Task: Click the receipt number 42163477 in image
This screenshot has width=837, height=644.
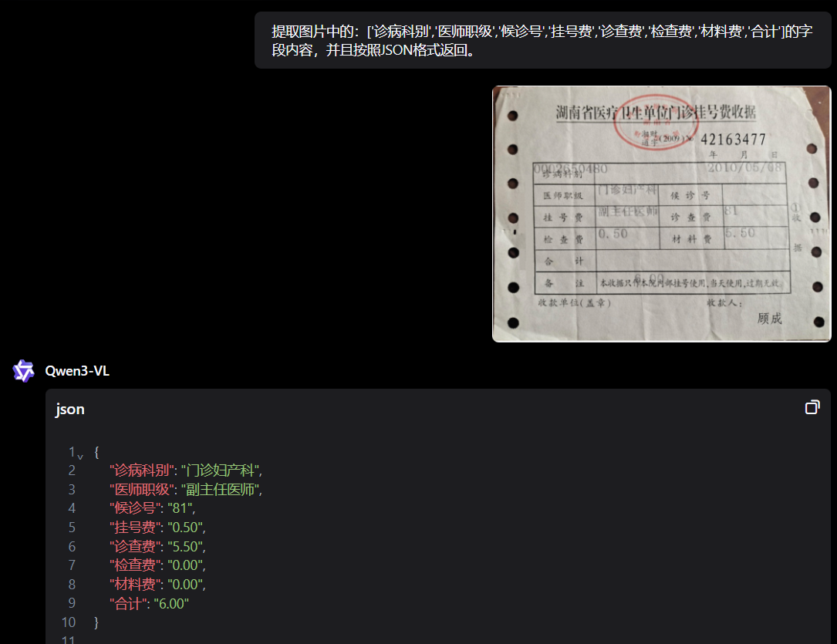Action: [733, 140]
